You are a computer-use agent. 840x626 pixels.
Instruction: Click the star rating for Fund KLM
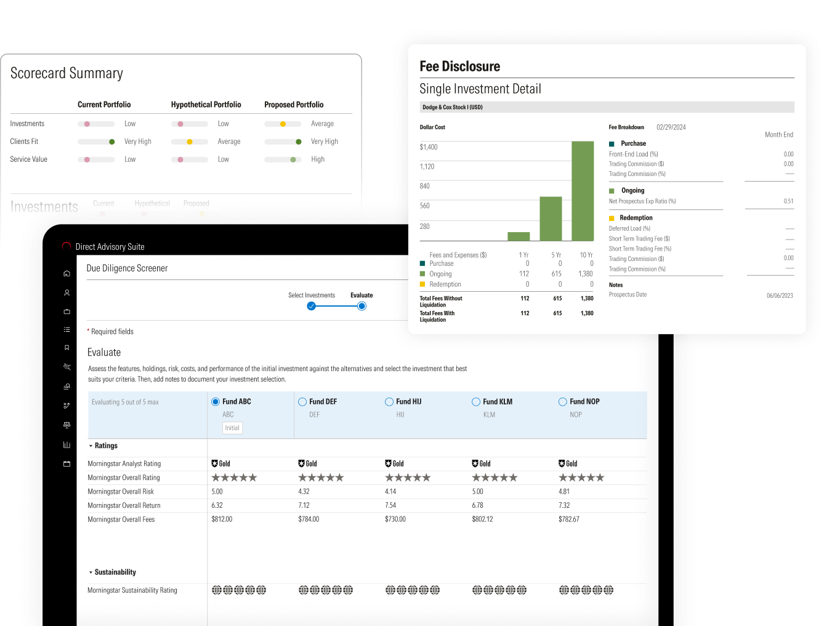click(x=495, y=478)
